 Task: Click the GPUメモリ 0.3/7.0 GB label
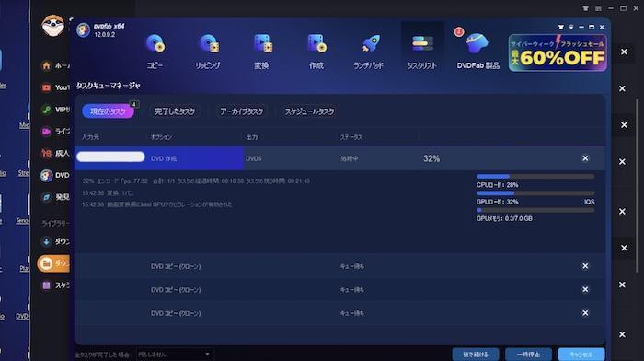click(x=504, y=219)
